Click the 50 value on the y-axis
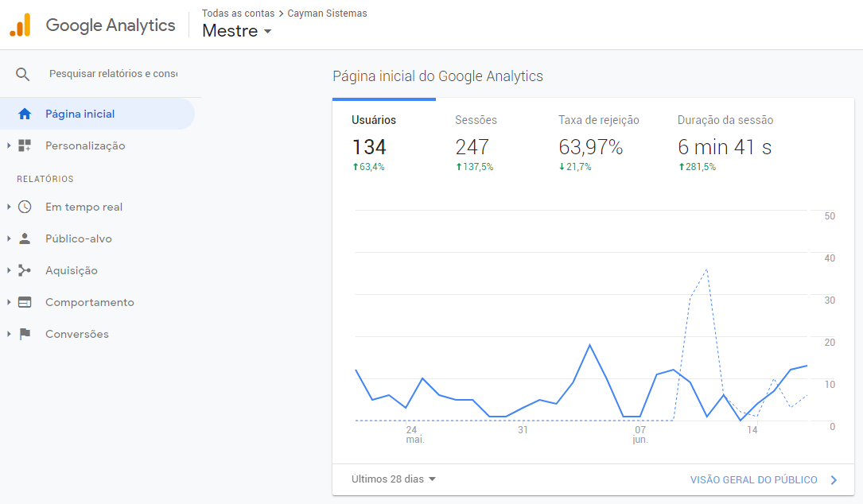 pos(830,216)
